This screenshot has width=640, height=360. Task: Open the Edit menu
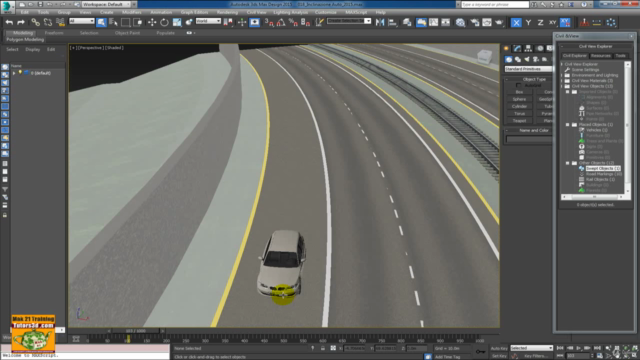pyautogui.click(x=24, y=12)
